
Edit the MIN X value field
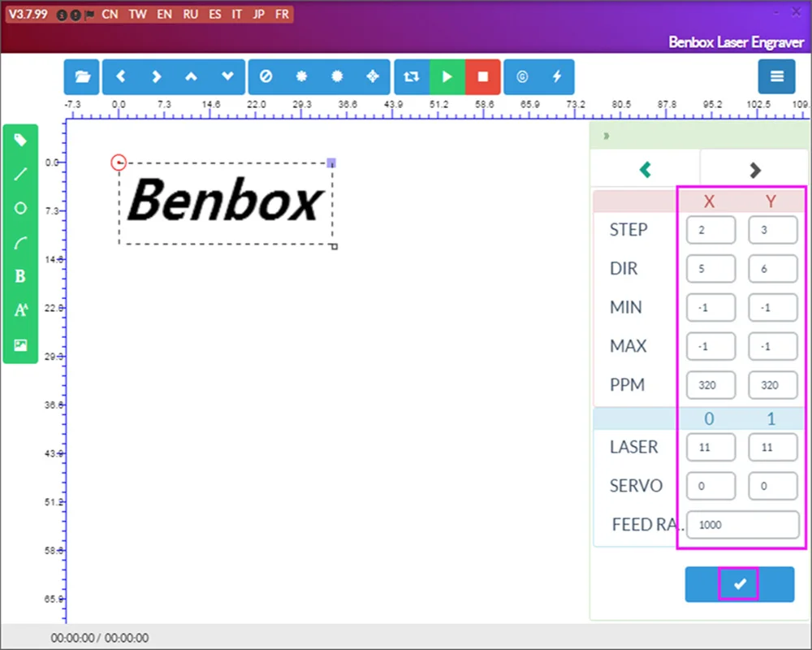click(710, 307)
